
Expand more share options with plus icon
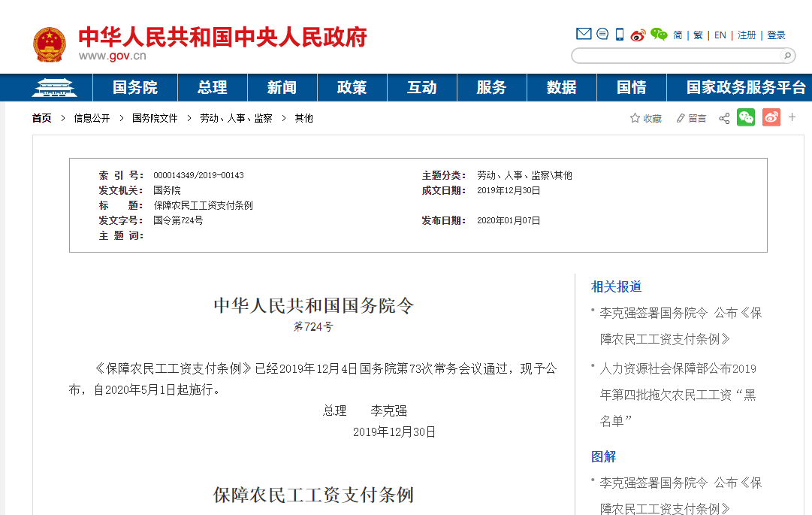pos(792,117)
